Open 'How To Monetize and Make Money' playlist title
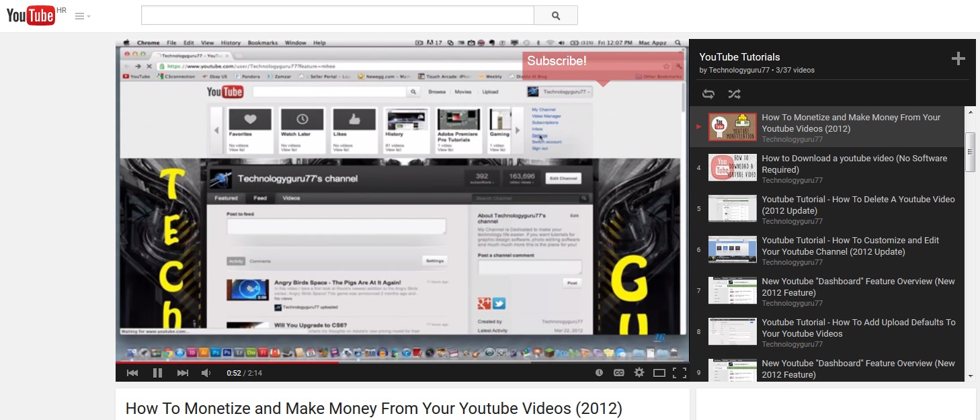 point(851,123)
